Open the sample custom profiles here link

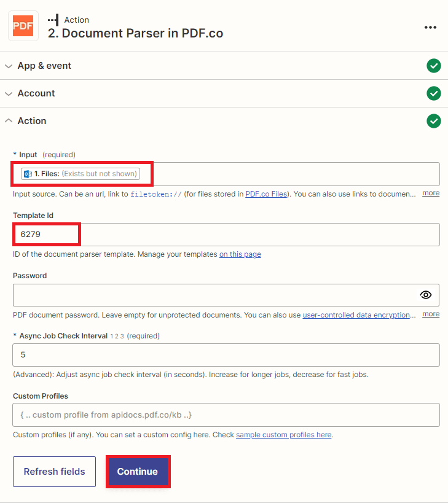[283, 435]
